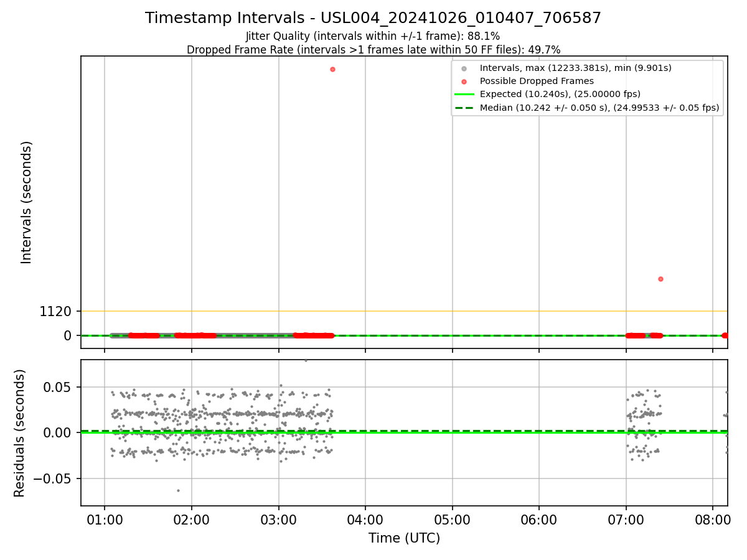The width and height of the screenshot is (747, 560).
Task: Click the 'Time (UTC)' axis label
Action: [x=404, y=538]
